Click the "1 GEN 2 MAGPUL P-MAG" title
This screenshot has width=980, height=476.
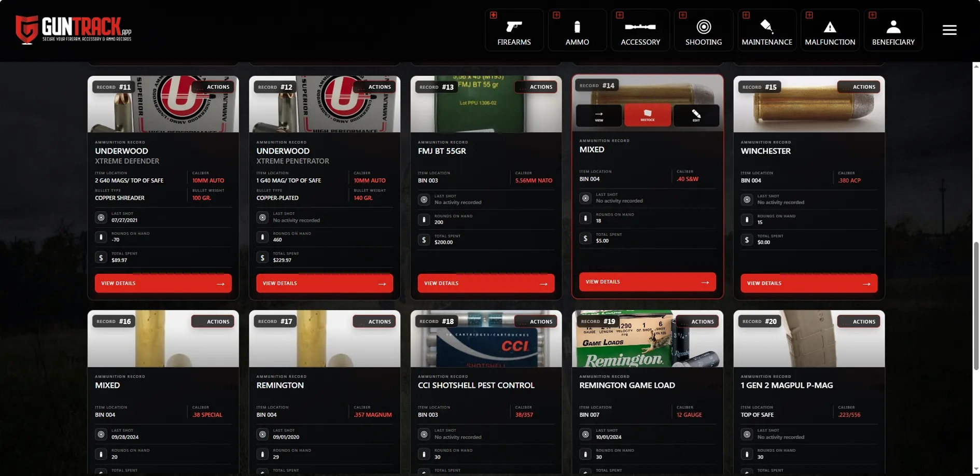coord(787,386)
